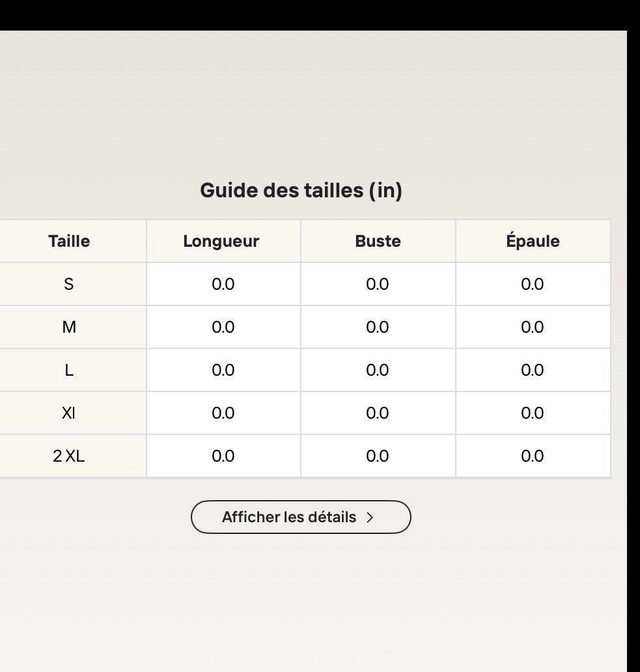Click the Xl size row label
This screenshot has width=640, height=672.
click(69, 413)
